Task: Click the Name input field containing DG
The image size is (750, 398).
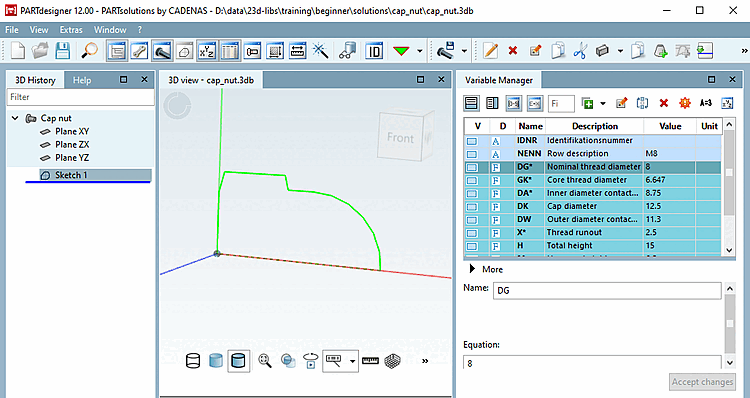Action: coord(607,291)
